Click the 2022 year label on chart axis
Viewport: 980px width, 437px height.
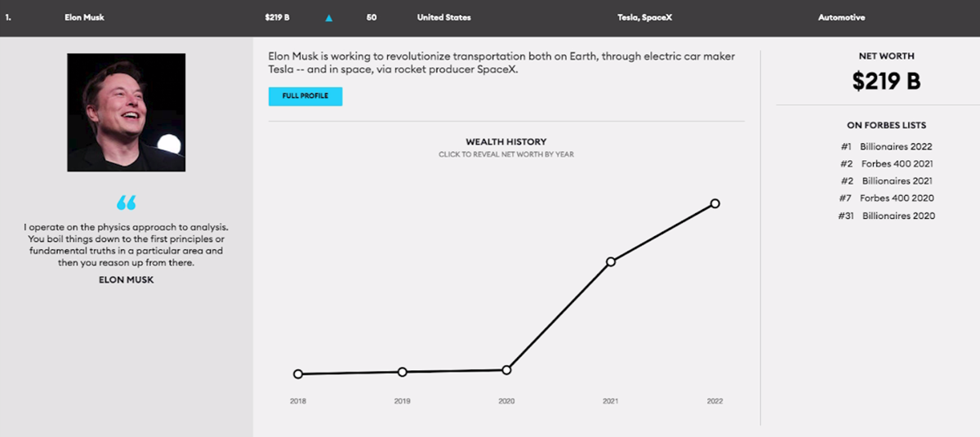(x=715, y=401)
